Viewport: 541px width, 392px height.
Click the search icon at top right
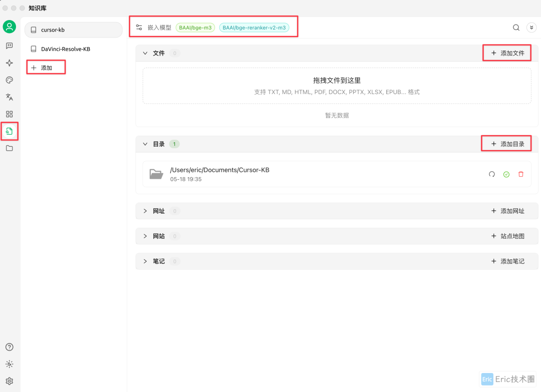[516, 28]
